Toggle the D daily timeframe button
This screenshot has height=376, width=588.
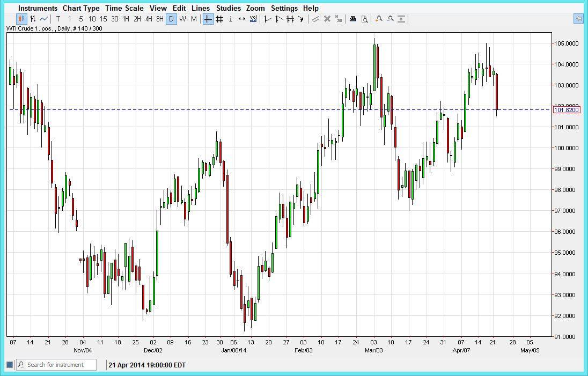(x=170, y=19)
